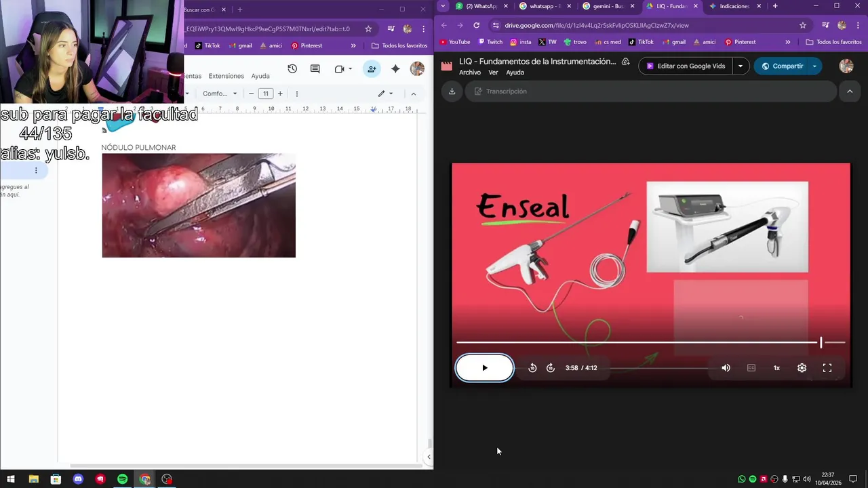Viewport: 868px width, 488px height.
Task: Hide the Docs menus with the chevron
Action: tap(414, 94)
